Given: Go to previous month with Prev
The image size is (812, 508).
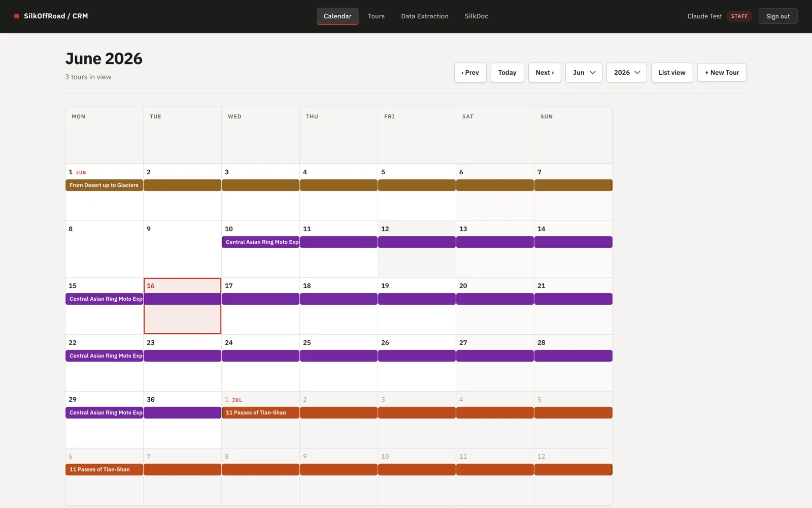Looking at the screenshot, I should click(x=470, y=73).
